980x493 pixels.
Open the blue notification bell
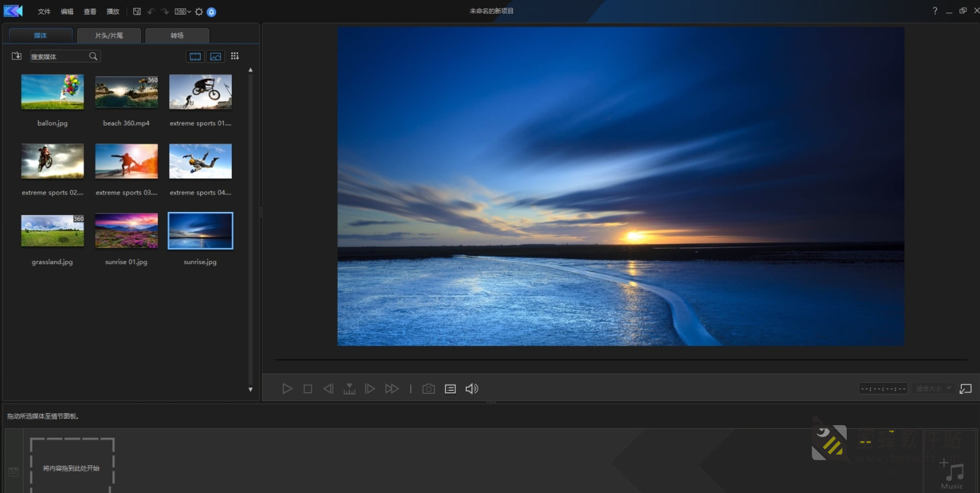[211, 12]
